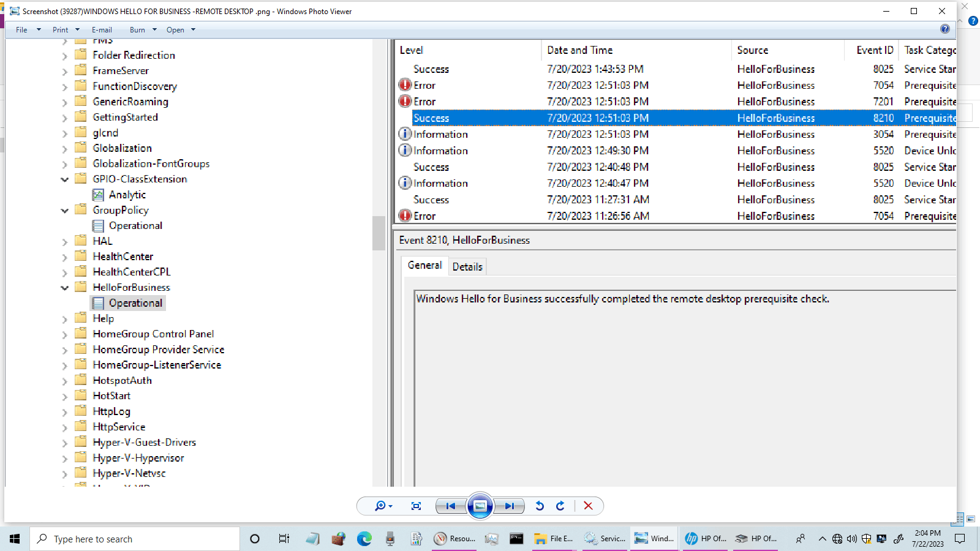Open Photo Viewer help icon
980x551 pixels.
click(945, 29)
